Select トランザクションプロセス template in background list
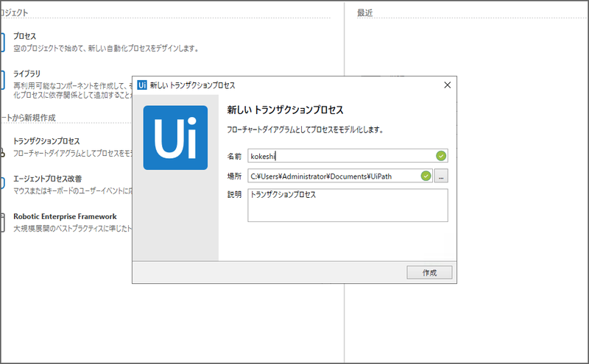589x364 pixels. click(x=46, y=141)
